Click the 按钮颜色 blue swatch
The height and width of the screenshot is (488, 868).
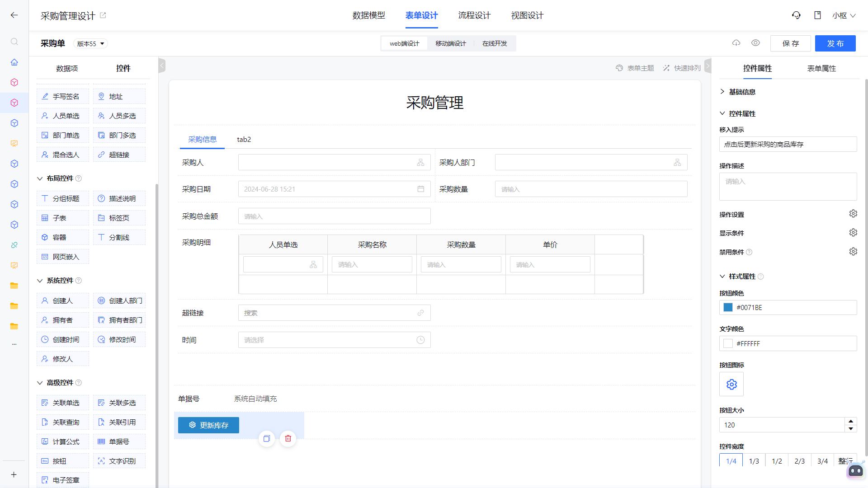[728, 307]
